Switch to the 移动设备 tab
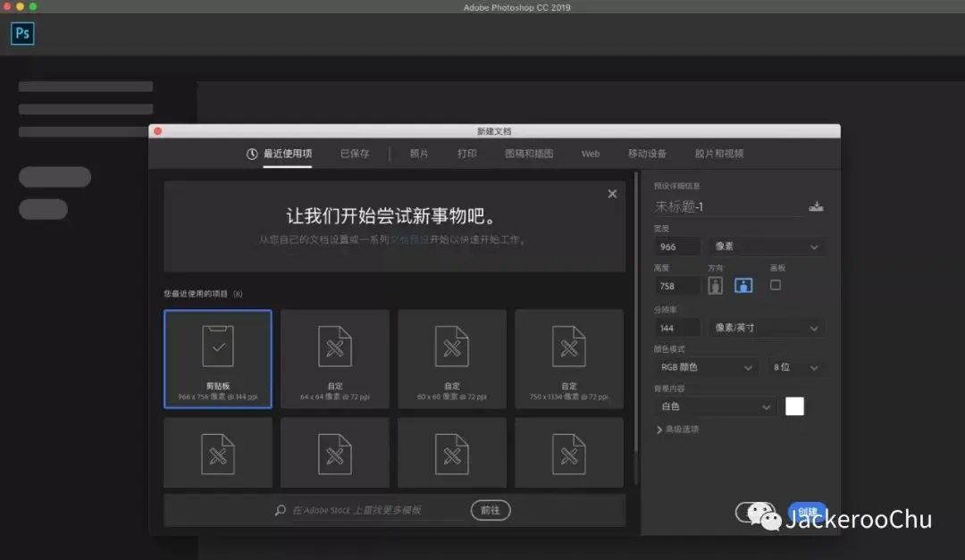The height and width of the screenshot is (560, 965). (x=648, y=154)
